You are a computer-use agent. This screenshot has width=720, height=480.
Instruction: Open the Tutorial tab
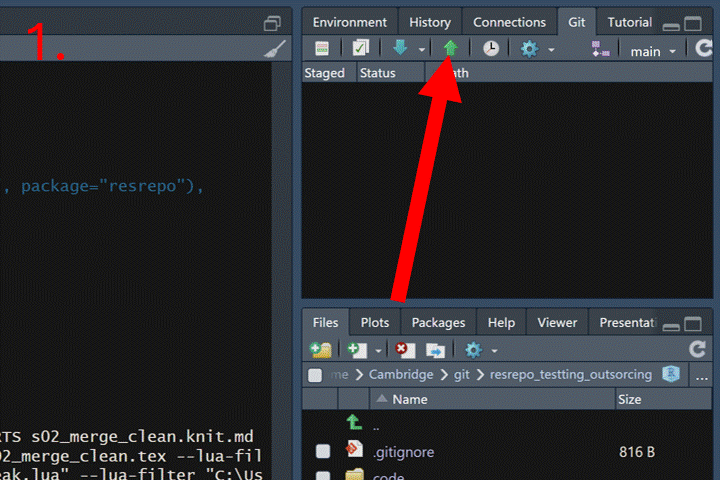coord(630,22)
